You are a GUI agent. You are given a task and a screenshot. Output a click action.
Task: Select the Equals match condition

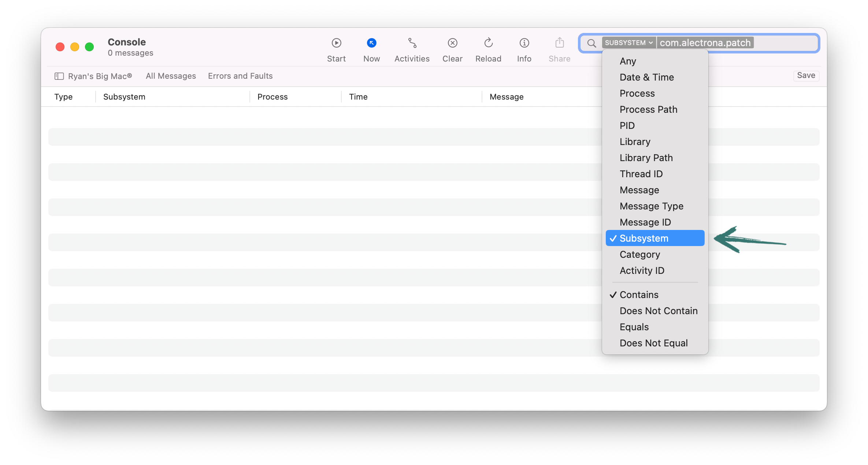tap(634, 327)
